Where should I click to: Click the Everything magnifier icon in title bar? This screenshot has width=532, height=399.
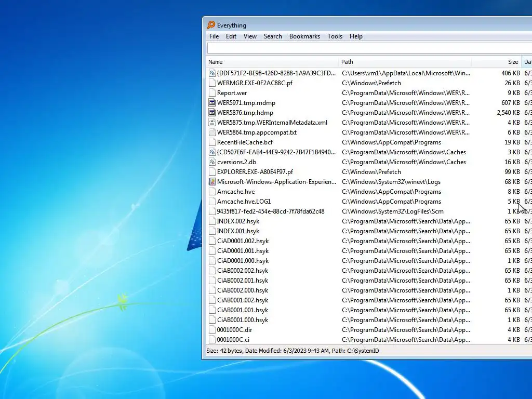click(x=211, y=25)
